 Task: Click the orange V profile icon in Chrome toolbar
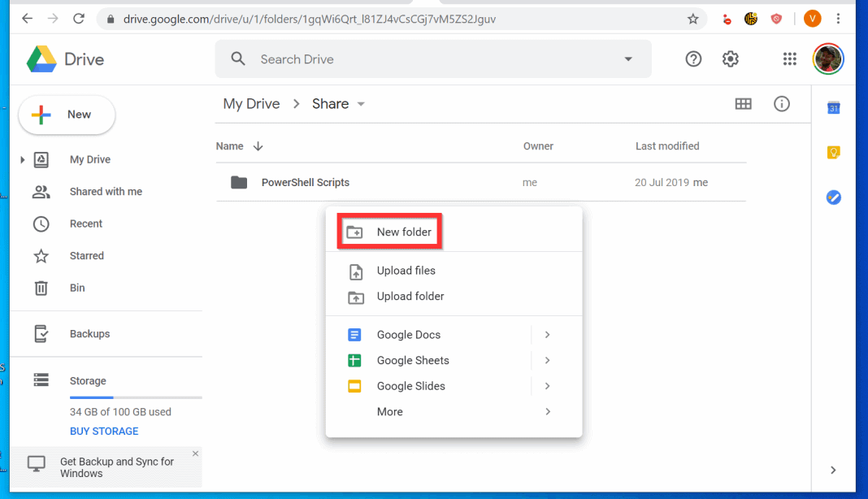click(812, 19)
